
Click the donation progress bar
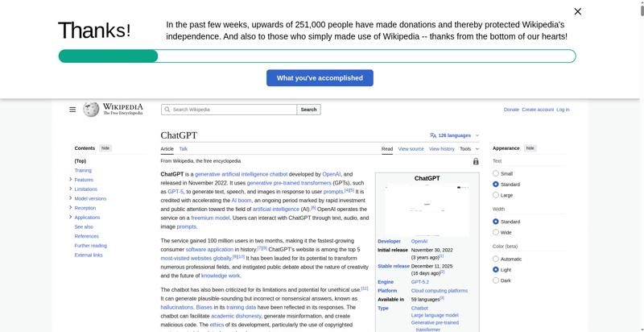316,56
